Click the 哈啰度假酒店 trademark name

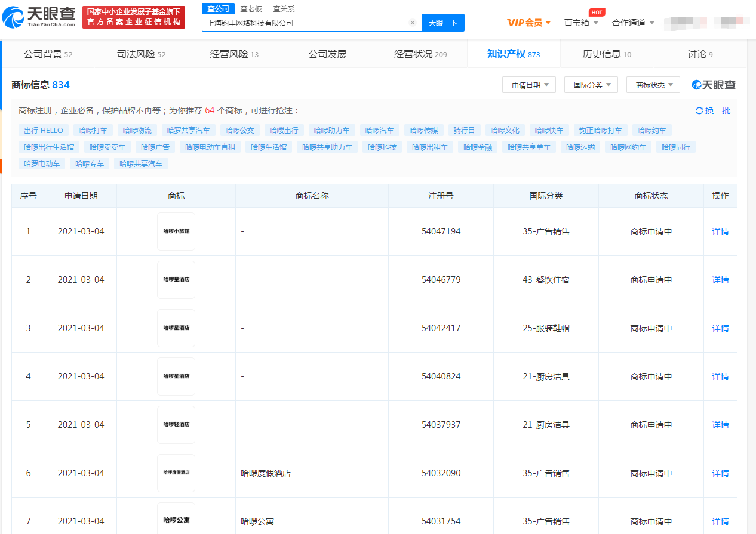click(266, 473)
